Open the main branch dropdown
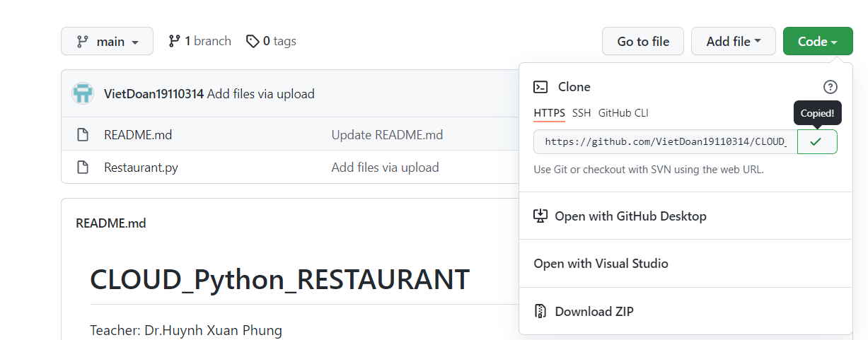868x340 pixels. tap(107, 42)
